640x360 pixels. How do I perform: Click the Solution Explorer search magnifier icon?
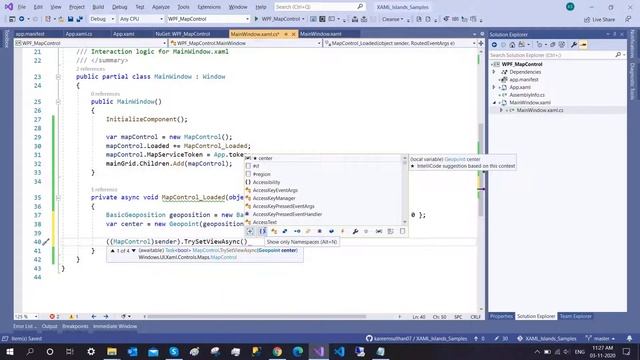pyautogui.click(x=618, y=55)
